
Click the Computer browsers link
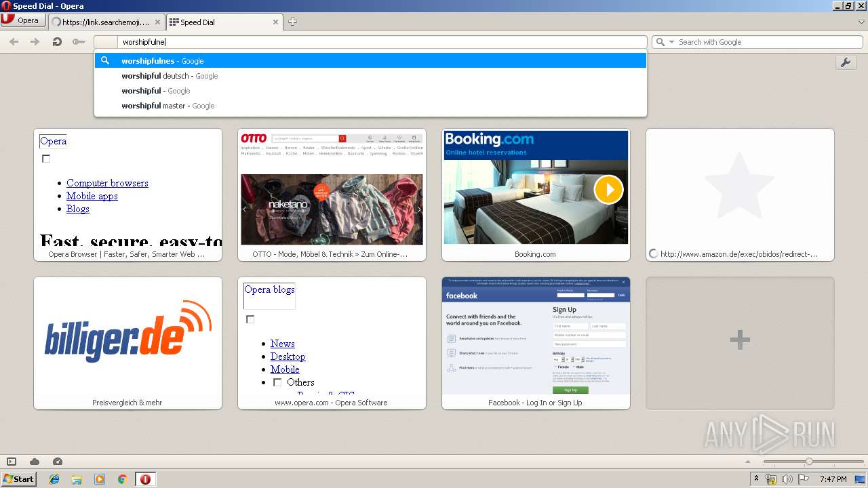(107, 183)
